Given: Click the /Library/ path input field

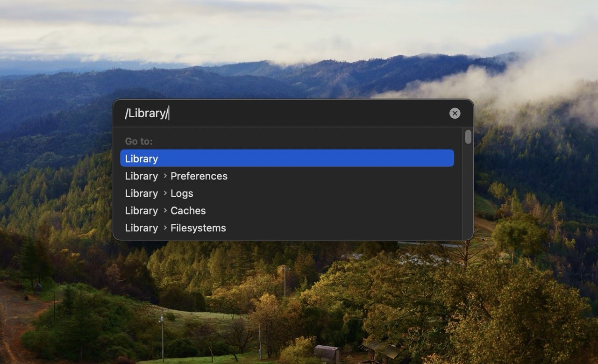Looking at the screenshot, I should [280, 113].
